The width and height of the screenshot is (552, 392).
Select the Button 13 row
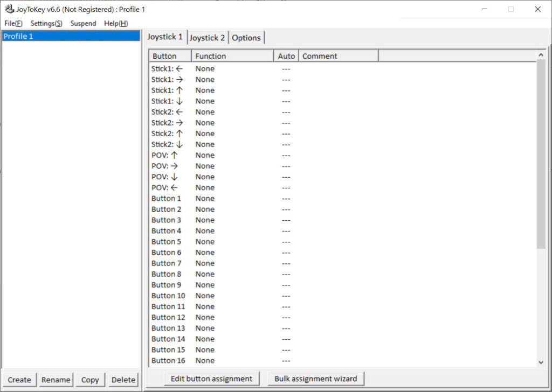coord(342,328)
